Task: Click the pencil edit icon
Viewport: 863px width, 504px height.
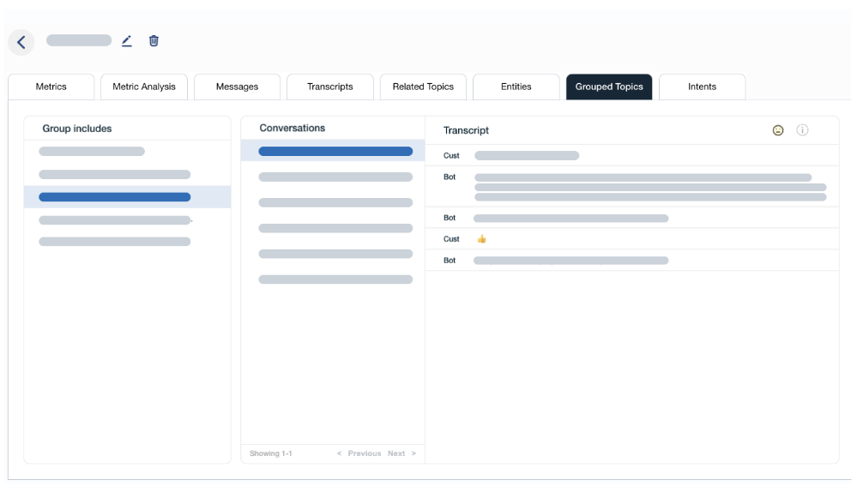Action: click(127, 40)
